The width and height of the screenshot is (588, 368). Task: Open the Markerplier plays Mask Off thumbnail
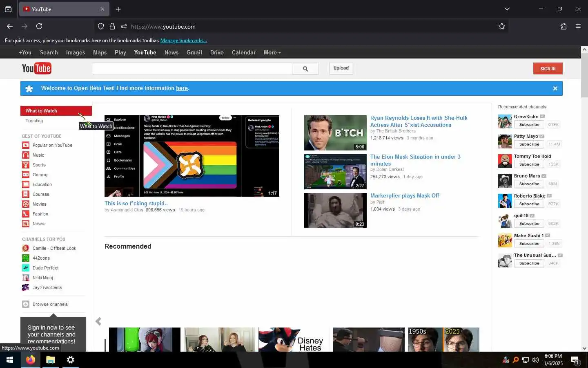335,210
